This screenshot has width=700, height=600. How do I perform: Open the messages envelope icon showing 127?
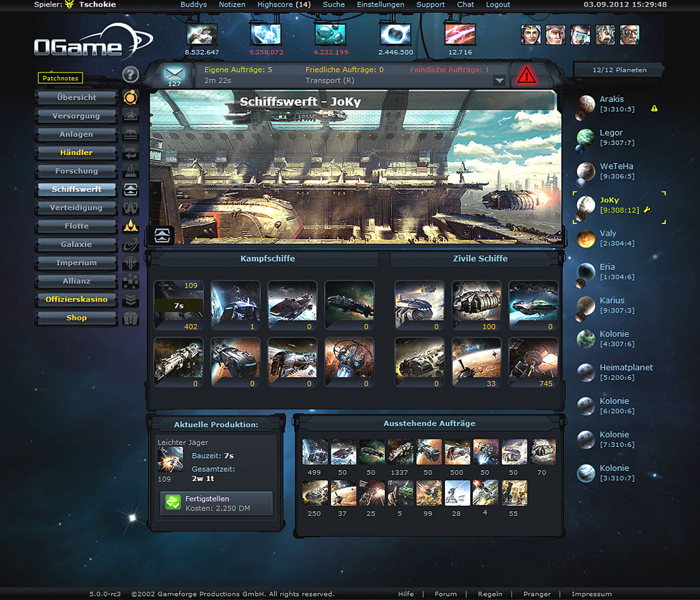tap(174, 76)
